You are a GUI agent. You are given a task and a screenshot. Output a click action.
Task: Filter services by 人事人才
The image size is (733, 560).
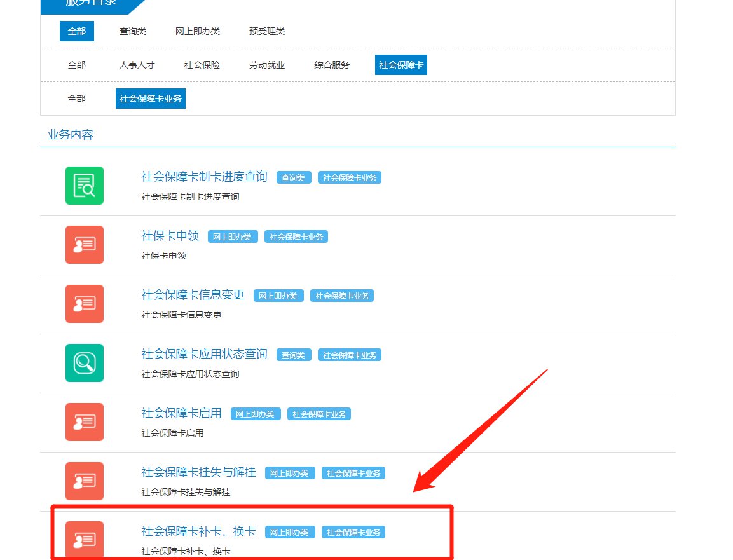click(137, 65)
